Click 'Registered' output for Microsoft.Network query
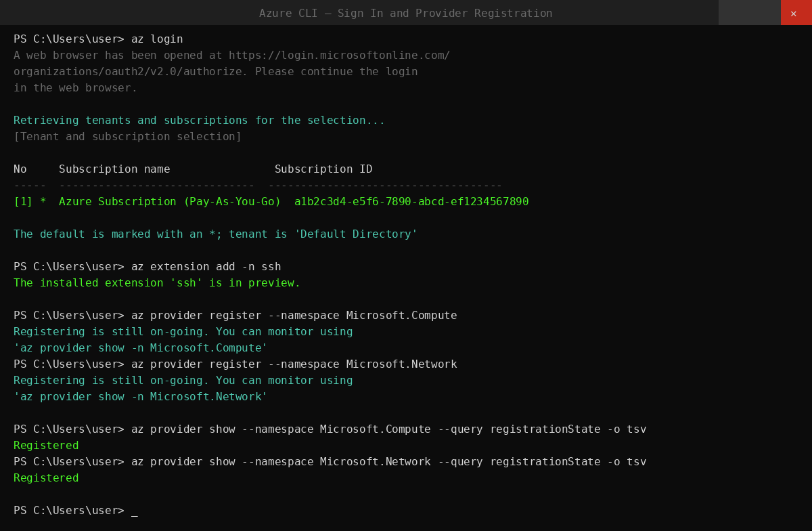The width and height of the screenshot is (812, 531). coord(46,478)
